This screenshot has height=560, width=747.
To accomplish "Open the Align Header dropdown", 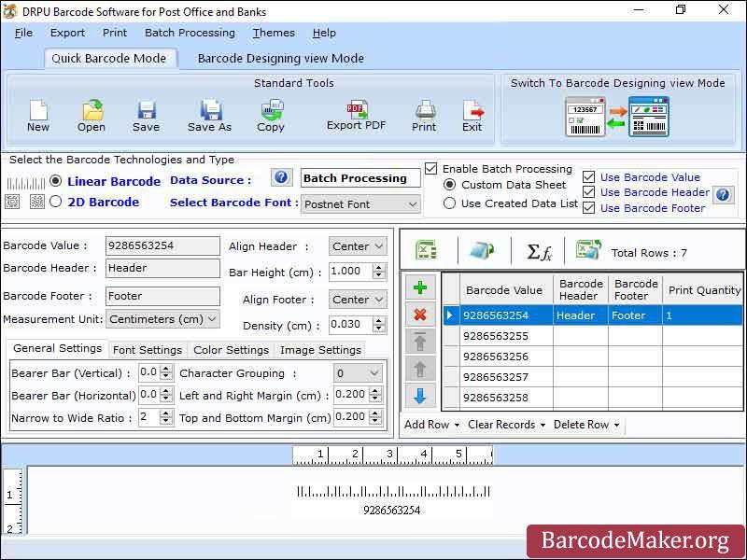I will pyautogui.click(x=358, y=246).
